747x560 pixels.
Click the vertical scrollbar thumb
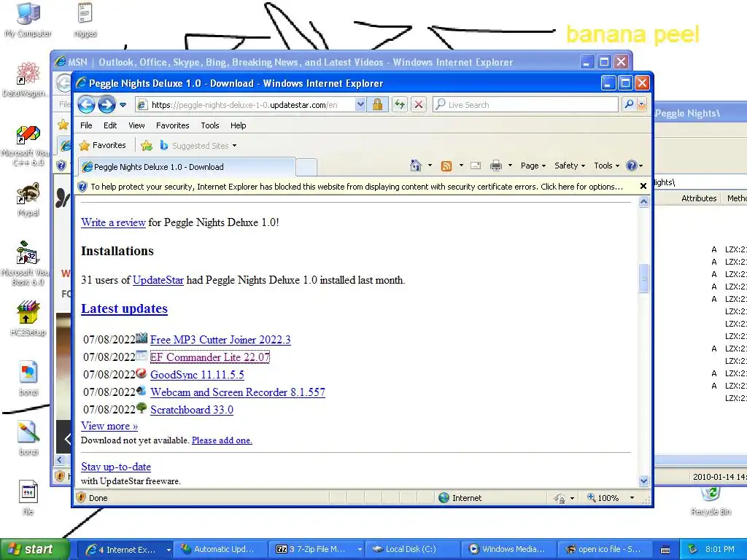(x=643, y=278)
